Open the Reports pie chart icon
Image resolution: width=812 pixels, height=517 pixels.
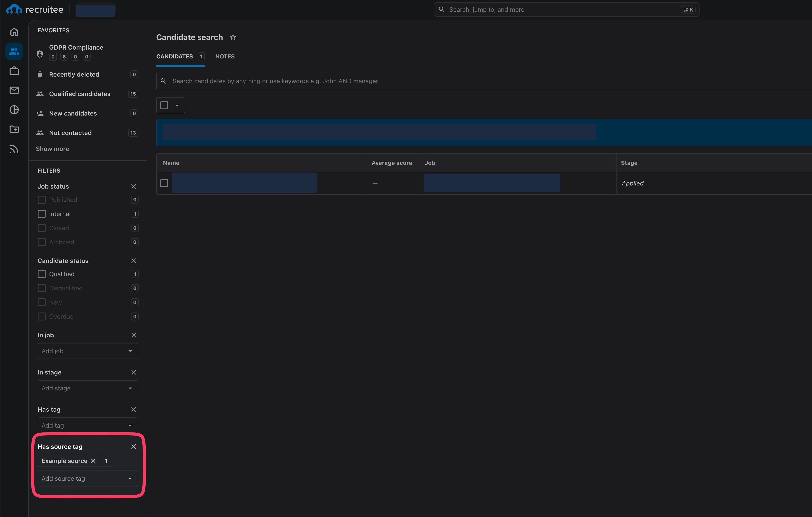click(14, 110)
